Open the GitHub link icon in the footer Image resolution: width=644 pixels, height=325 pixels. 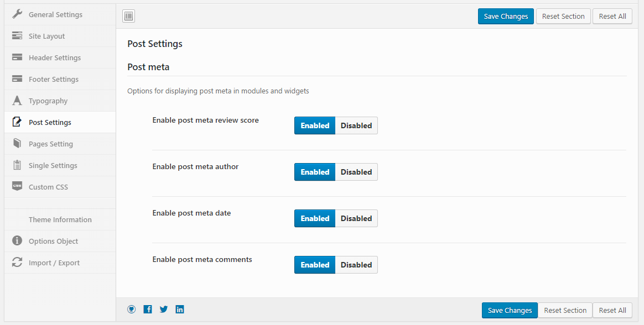(131, 310)
